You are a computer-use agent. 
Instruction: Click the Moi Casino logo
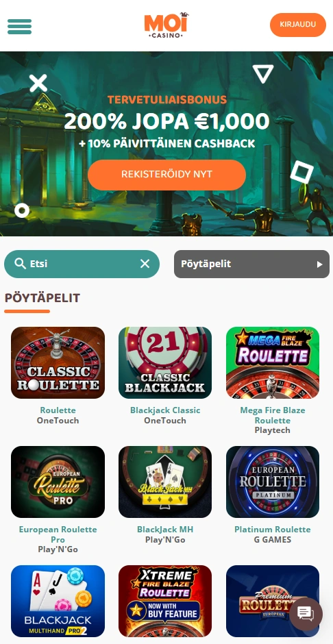pyautogui.click(x=166, y=25)
